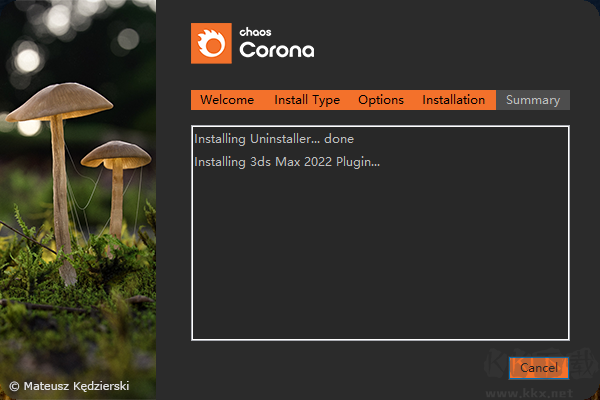Click the "Installing Uninstaller... done" log line
This screenshot has width=600, height=400.
coord(274,139)
